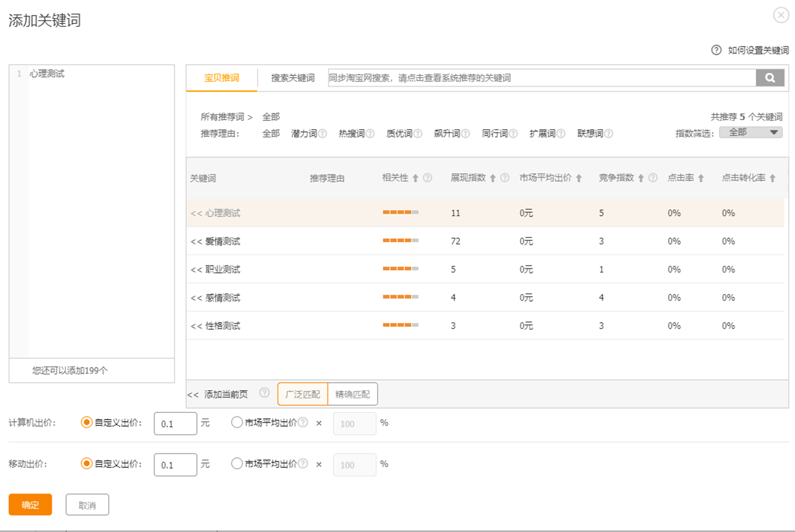The image size is (795, 532).
Task: Click help icon in 展现指数 column header
Action: click(x=504, y=178)
